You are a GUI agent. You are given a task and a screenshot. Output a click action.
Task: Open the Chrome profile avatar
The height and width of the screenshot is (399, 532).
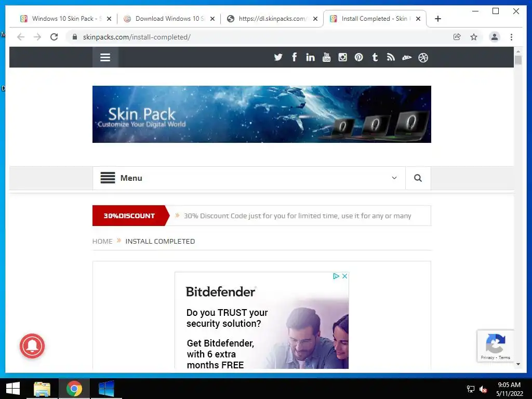pyautogui.click(x=495, y=37)
